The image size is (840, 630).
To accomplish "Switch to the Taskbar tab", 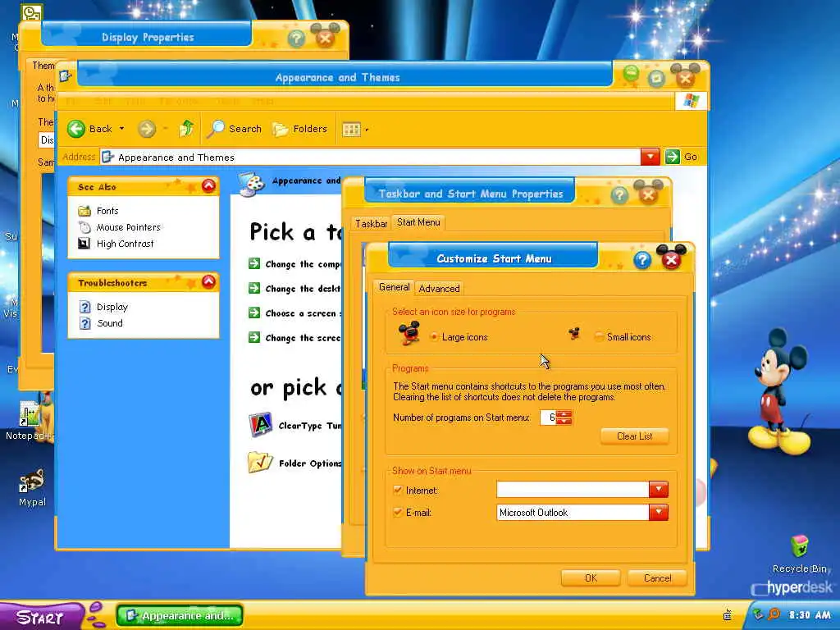I will 372,223.
